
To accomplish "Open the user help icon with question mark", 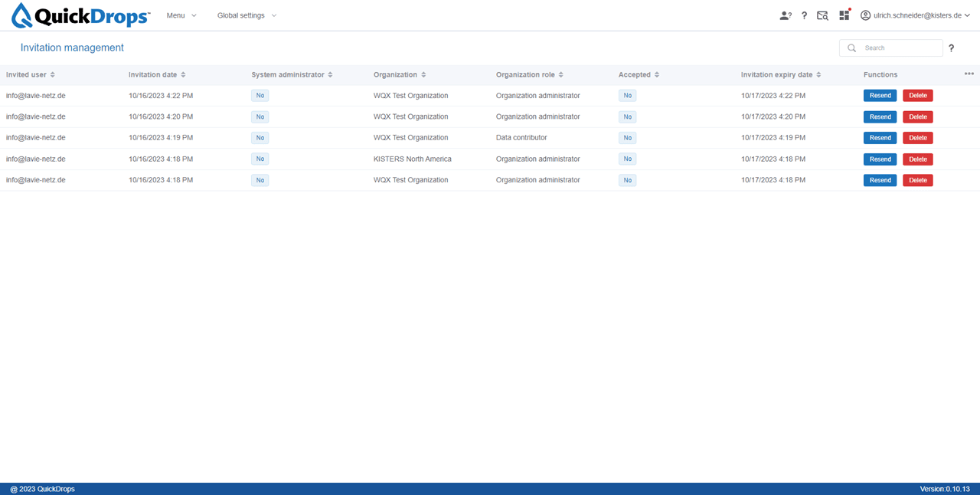I will tap(785, 15).
